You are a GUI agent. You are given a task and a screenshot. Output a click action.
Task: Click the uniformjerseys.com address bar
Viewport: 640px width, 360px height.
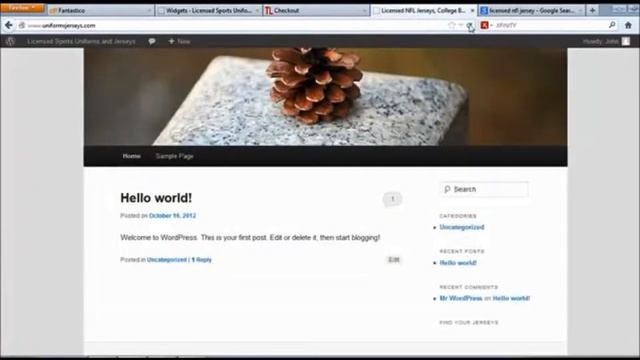tap(237, 25)
